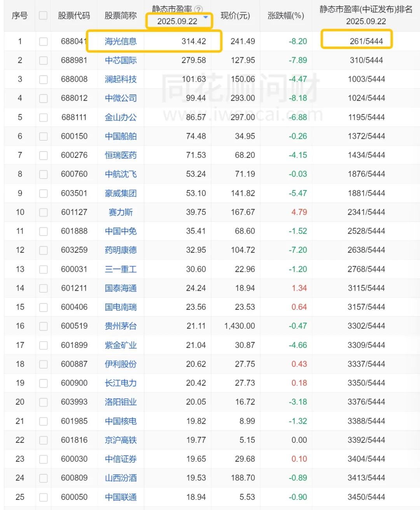Open the 中芯国际 stock link
The image size is (420, 510).
tap(121, 60)
